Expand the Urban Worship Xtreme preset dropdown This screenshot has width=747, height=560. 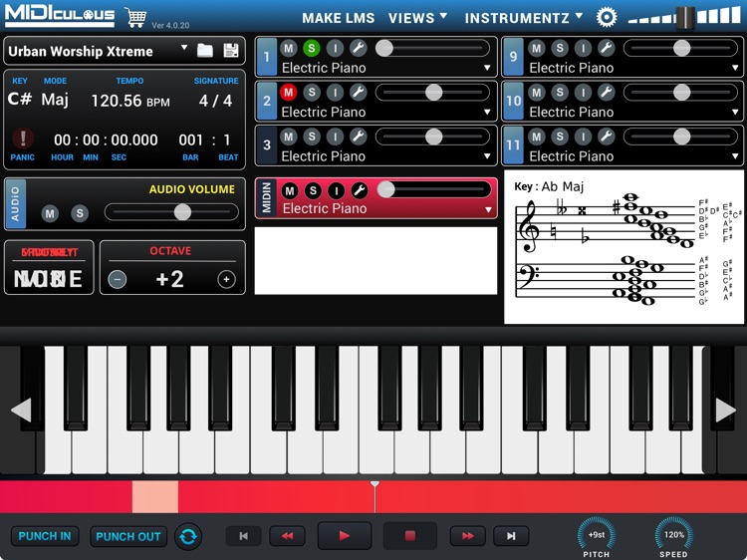tap(184, 49)
